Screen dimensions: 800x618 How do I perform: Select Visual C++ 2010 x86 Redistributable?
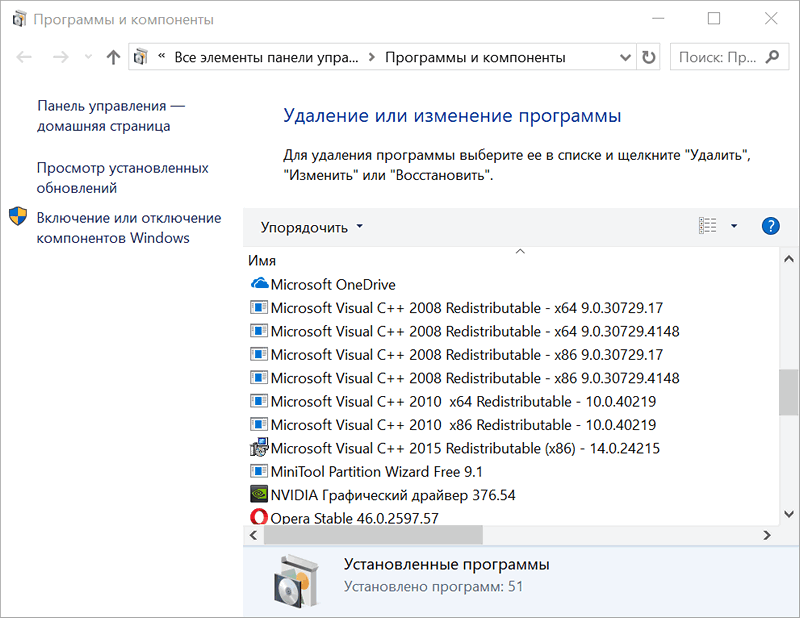point(453,425)
